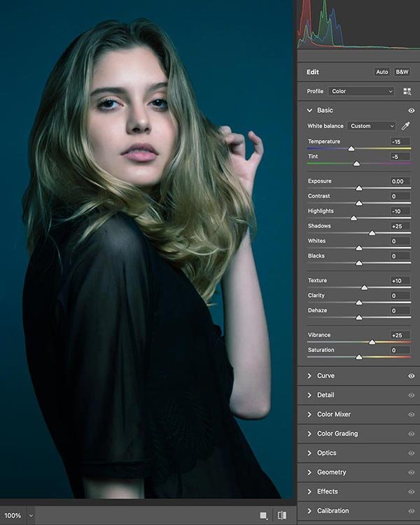Viewport: 420px width, 525px height.
Task: Click the single view square icon
Action: [x=263, y=515]
